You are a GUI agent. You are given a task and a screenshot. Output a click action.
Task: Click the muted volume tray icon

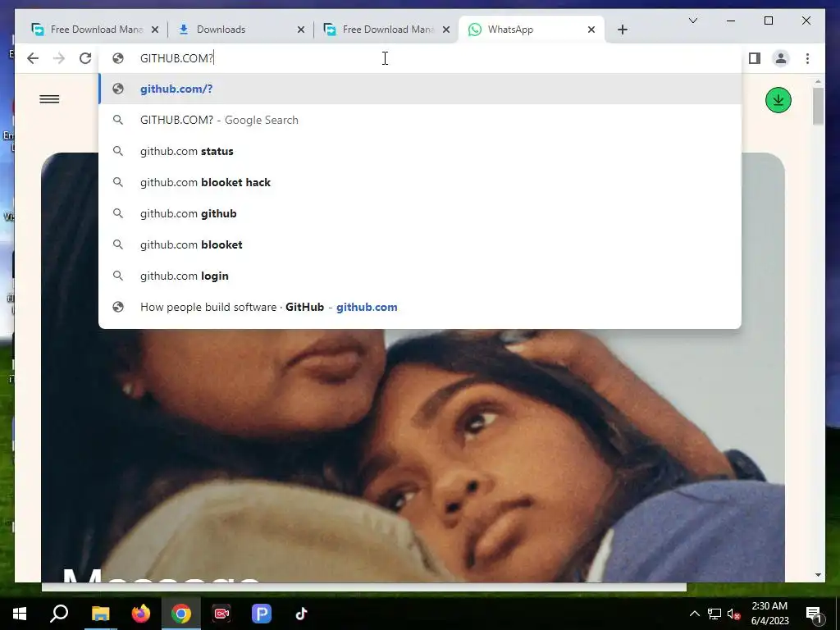pos(734,614)
